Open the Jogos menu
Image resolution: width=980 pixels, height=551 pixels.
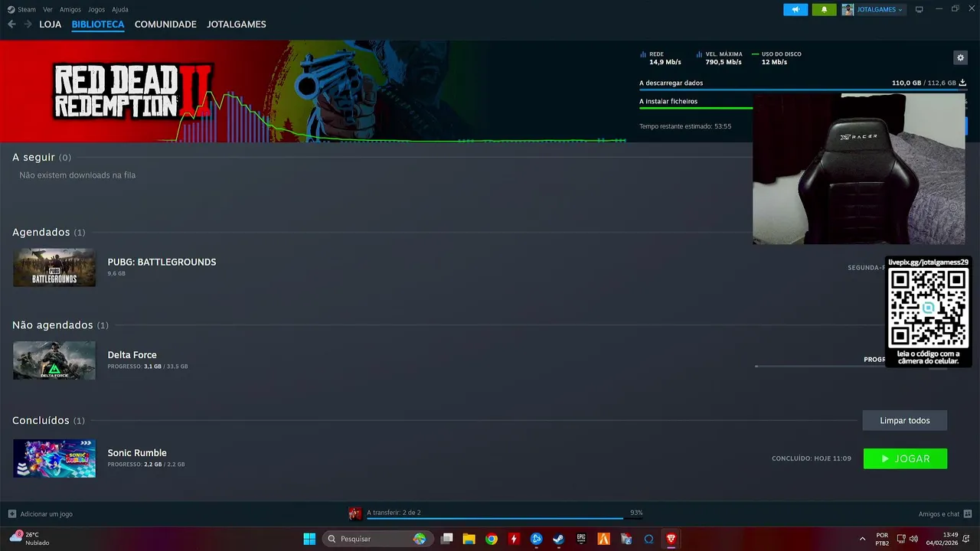[96, 9]
